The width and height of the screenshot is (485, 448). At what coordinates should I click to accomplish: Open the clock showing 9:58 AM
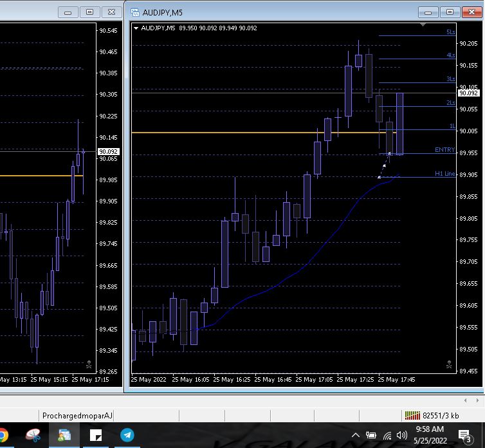coord(430,434)
